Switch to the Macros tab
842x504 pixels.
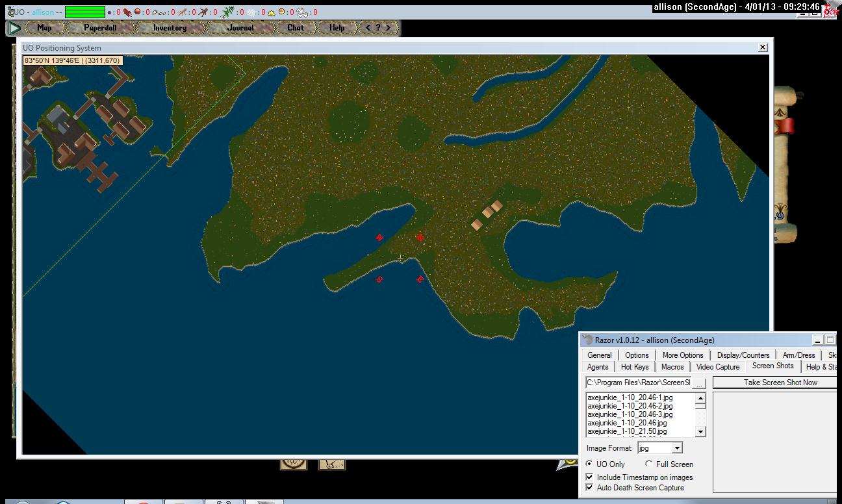tap(672, 367)
